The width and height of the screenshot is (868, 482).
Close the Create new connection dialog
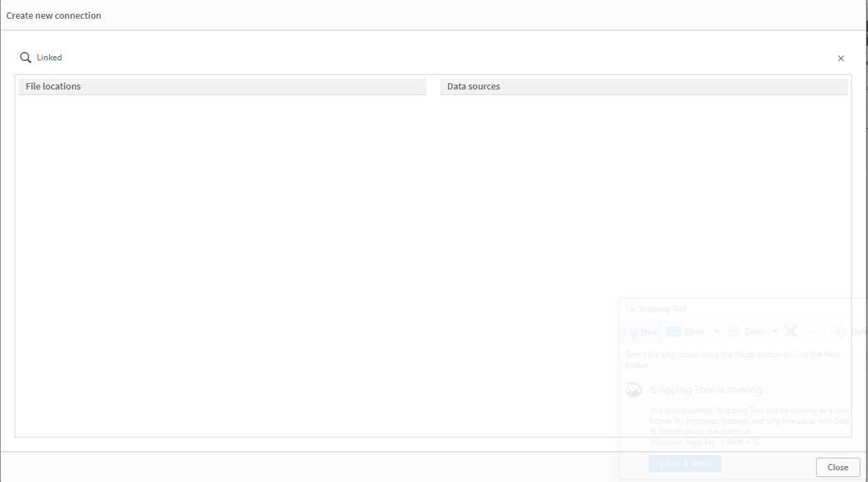click(838, 467)
